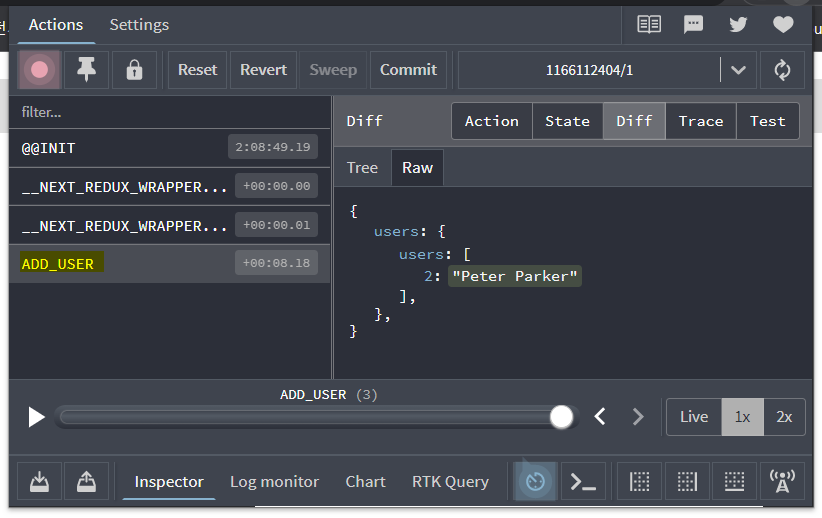Focus the filter input field

click(x=169, y=112)
